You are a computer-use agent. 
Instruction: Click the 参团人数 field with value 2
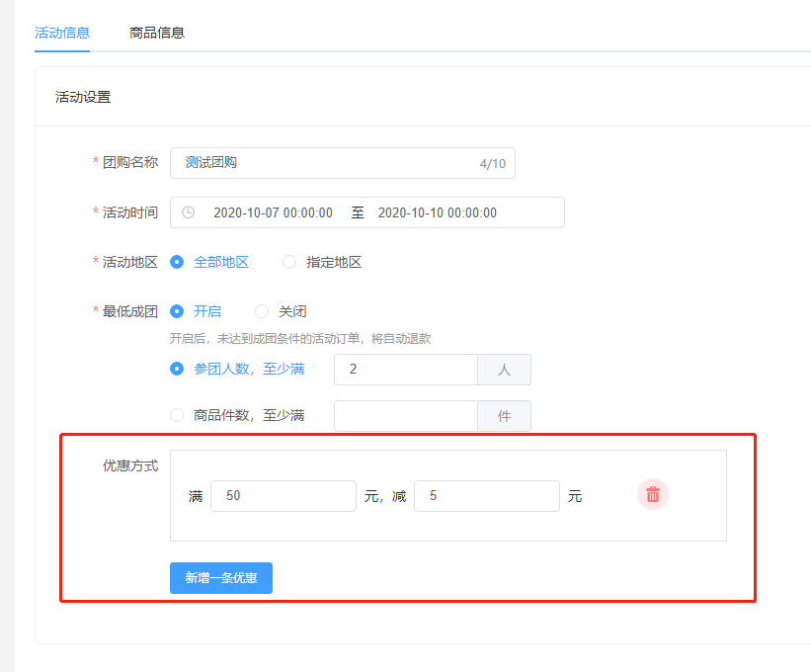406,370
